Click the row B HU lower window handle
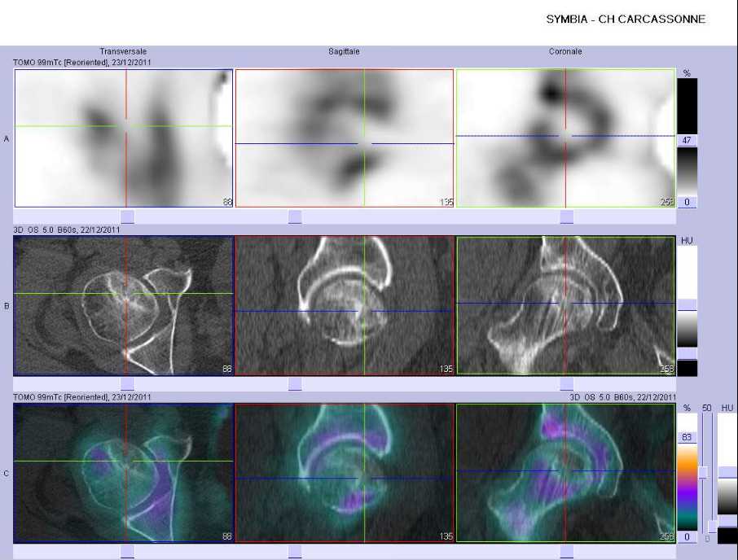The height and width of the screenshot is (560, 738). [687, 353]
